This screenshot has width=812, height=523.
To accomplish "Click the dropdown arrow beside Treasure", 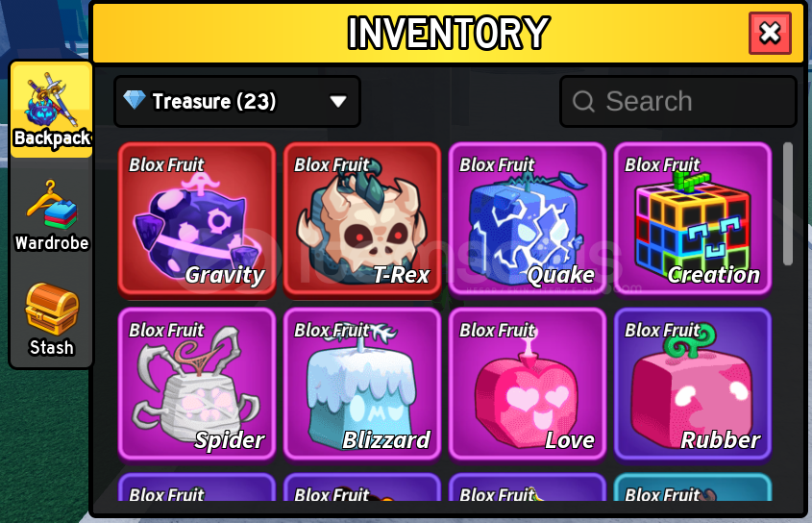I will pos(338,101).
